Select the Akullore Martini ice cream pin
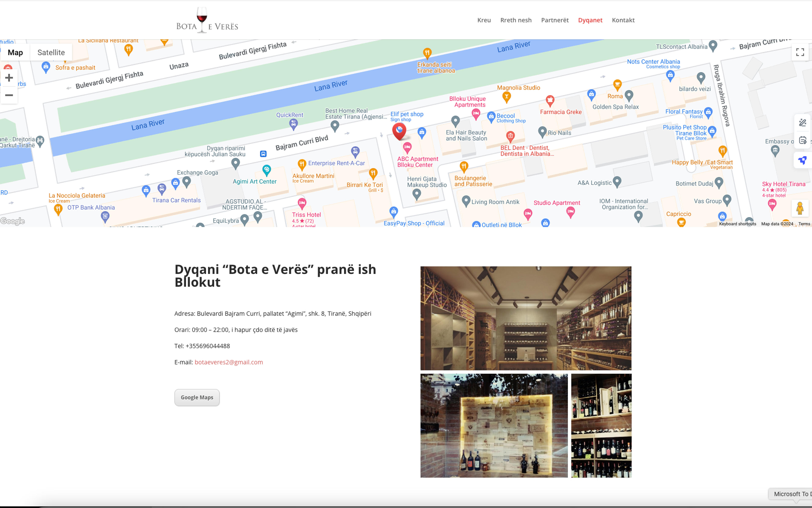 pyautogui.click(x=302, y=165)
